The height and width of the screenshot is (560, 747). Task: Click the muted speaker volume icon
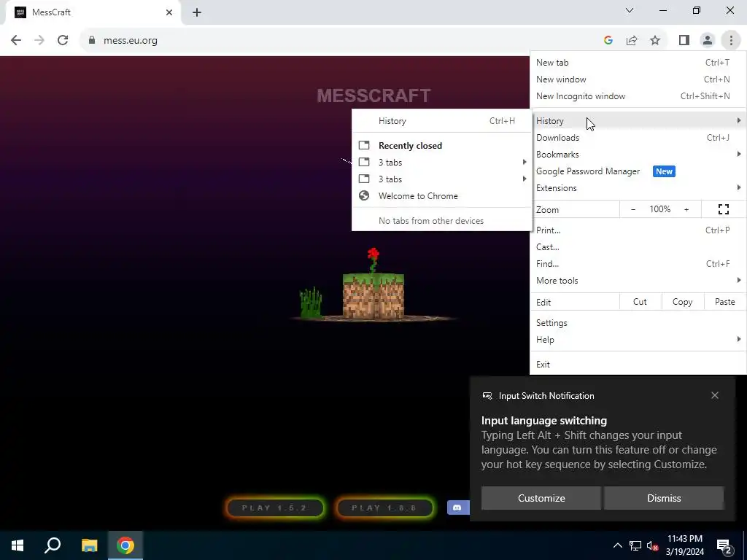tap(652, 546)
